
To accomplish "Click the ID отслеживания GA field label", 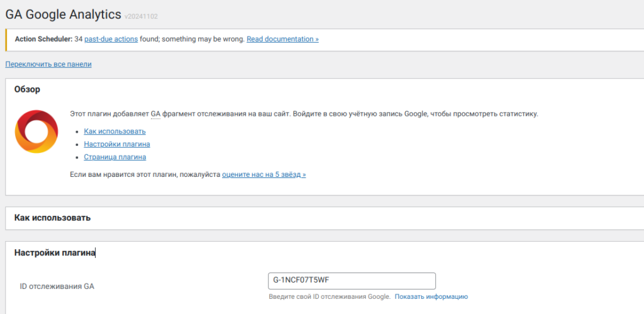I will (57, 286).
